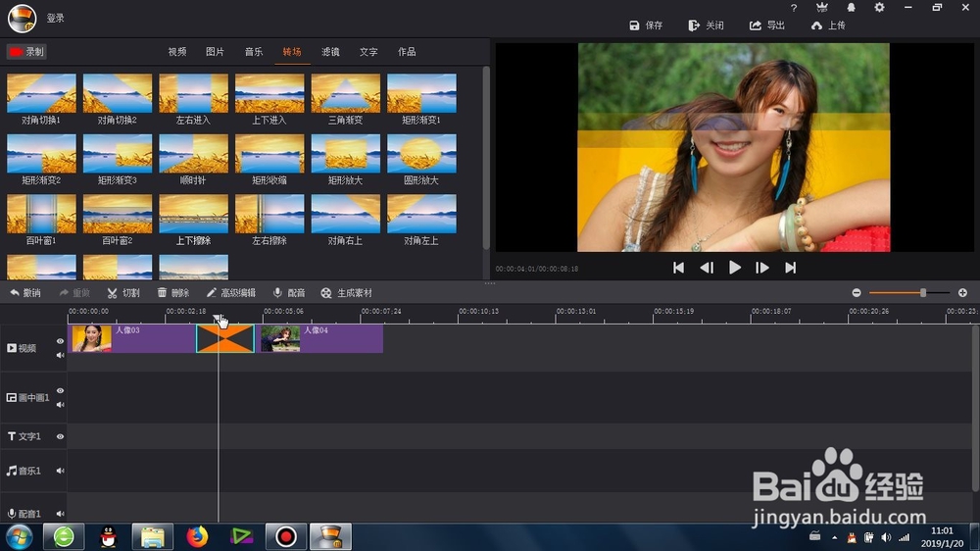Open the 音乐 tab
Viewport: 980px width, 551px height.
(253, 52)
